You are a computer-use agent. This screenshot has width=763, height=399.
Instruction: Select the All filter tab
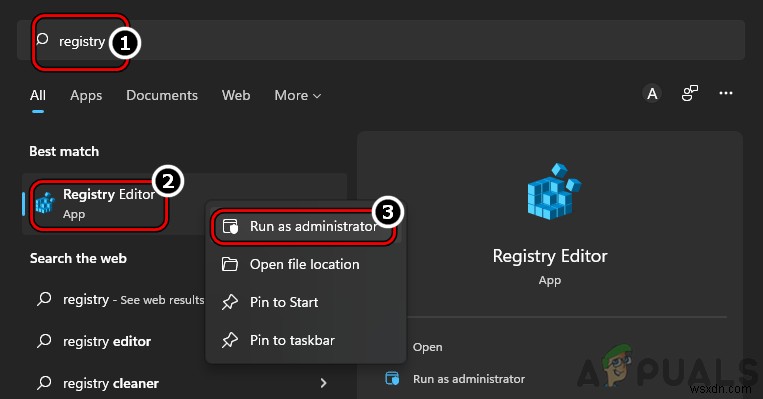pos(37,95)
